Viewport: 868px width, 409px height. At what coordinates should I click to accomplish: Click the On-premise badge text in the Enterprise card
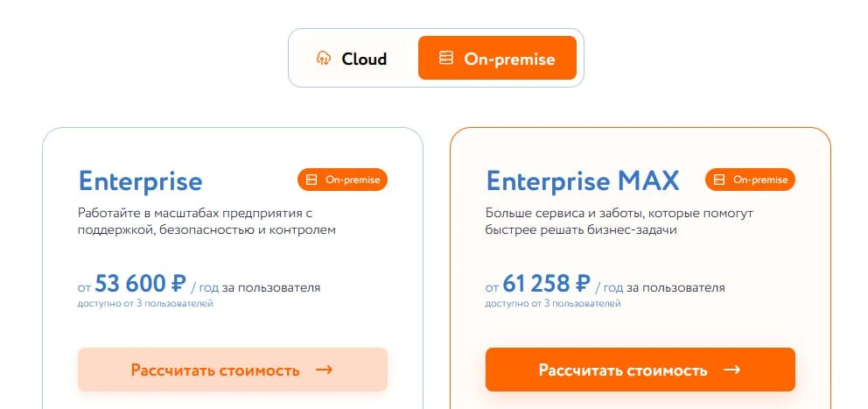[353, 180]
